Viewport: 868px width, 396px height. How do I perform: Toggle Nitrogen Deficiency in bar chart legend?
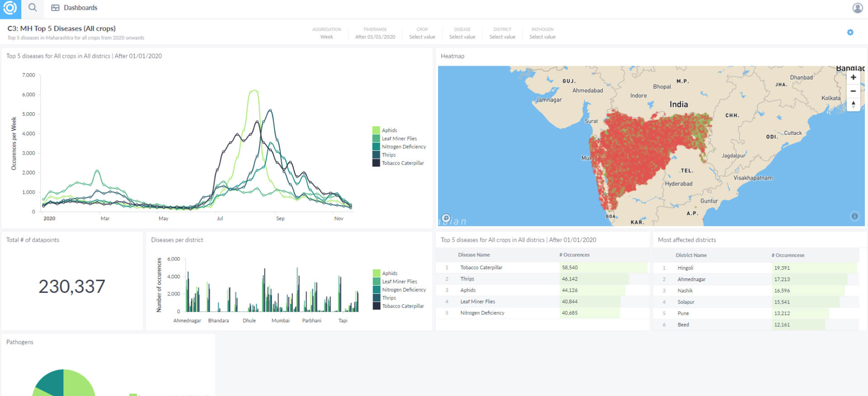point(400,290)
